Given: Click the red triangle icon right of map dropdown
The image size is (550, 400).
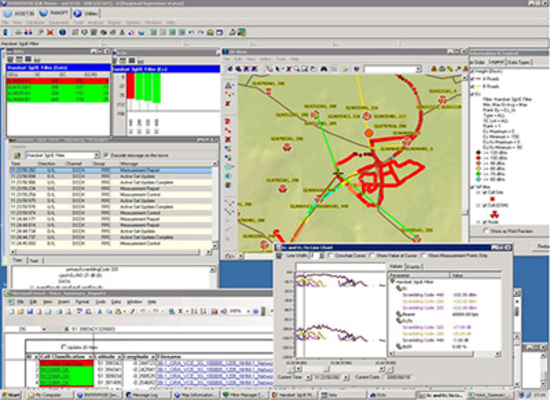Looking at the screenshot, I should point(434,69).
